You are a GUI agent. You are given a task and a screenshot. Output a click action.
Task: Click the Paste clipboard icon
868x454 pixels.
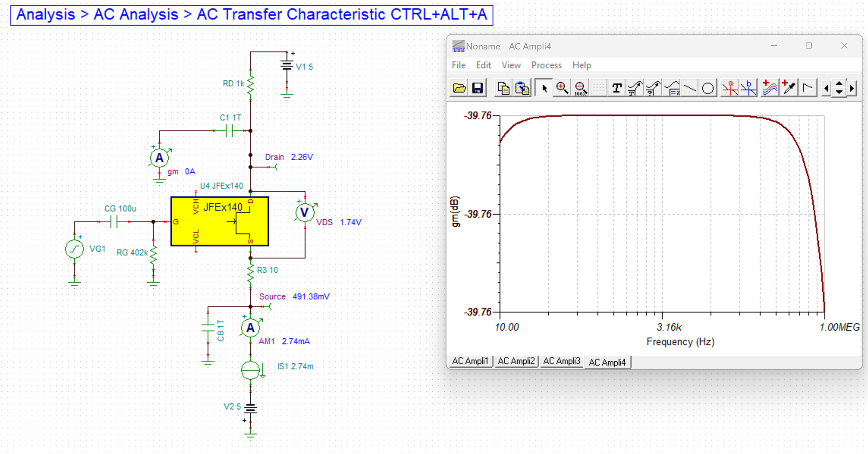522,88
